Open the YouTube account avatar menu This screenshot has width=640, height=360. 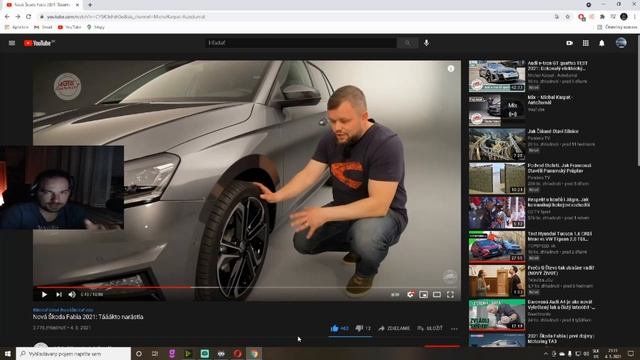point(621,43)
